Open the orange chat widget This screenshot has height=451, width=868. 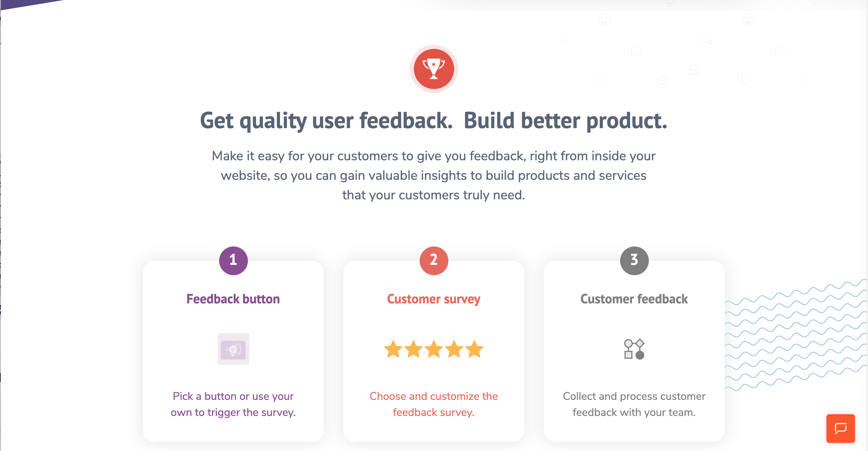pos(840,428)
